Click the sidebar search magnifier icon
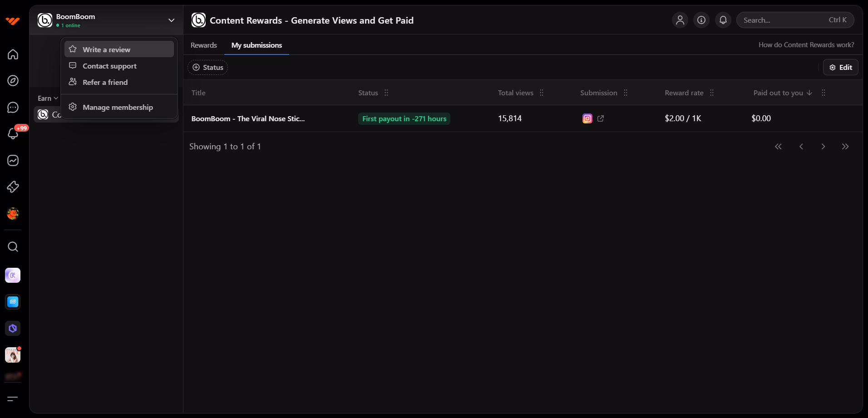Screen dimensions: 868x418 (x=13, y=246)
